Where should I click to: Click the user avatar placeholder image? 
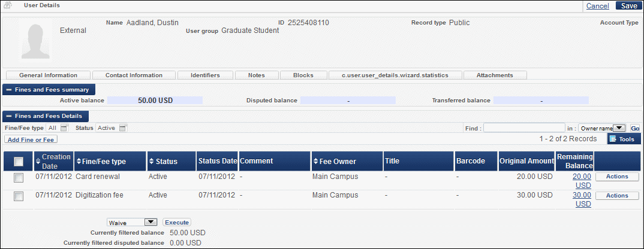pos(38,44)
